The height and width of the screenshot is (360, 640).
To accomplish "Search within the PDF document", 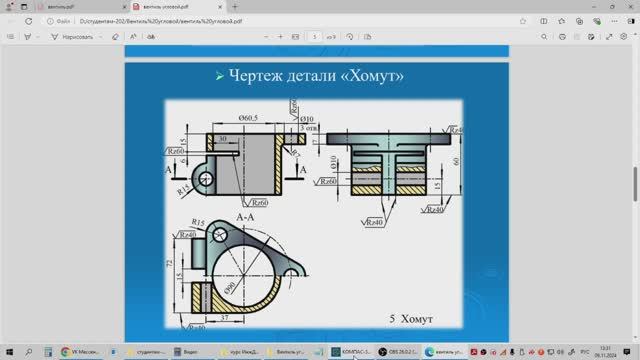I will pos(544,37).
